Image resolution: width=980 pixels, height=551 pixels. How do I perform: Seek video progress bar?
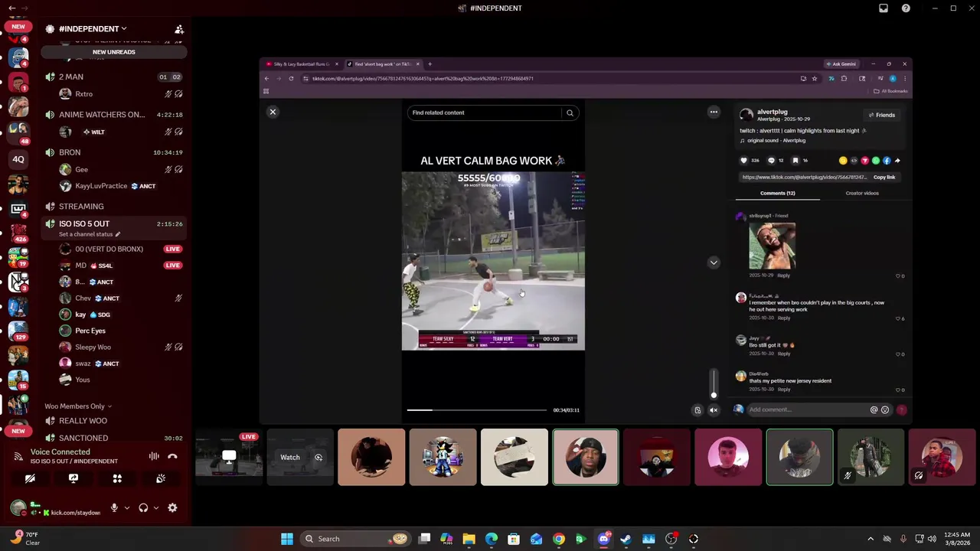(477, 410)
